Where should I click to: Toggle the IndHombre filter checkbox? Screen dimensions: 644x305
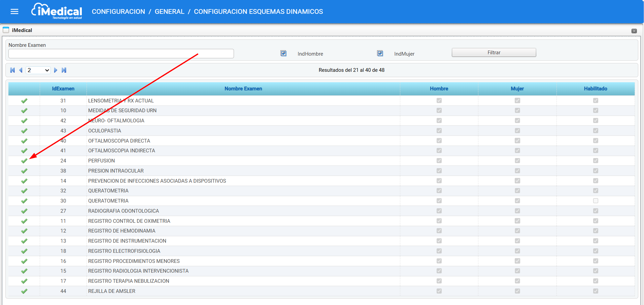pos(283,54)
